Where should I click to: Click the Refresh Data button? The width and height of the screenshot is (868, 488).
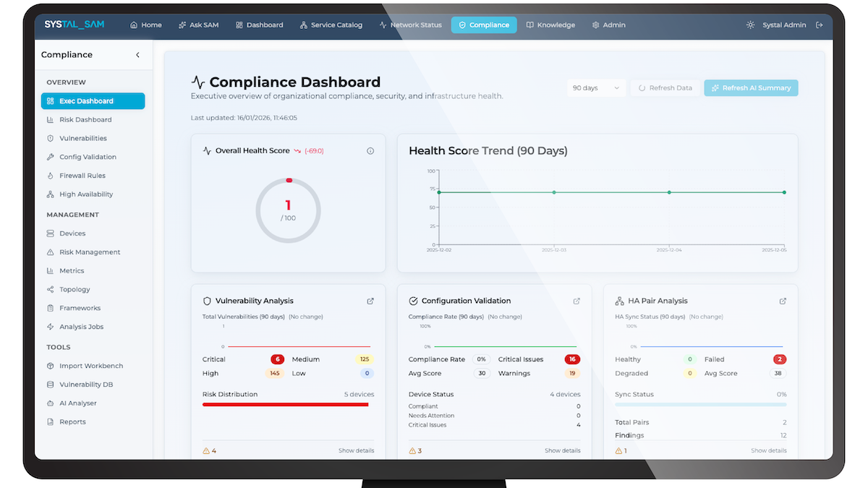[x=664, y=87]
